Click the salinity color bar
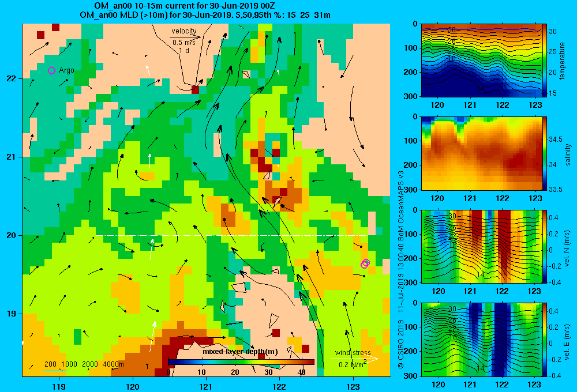This screenshot has width=577, height=392. click(x=545, y=153)
